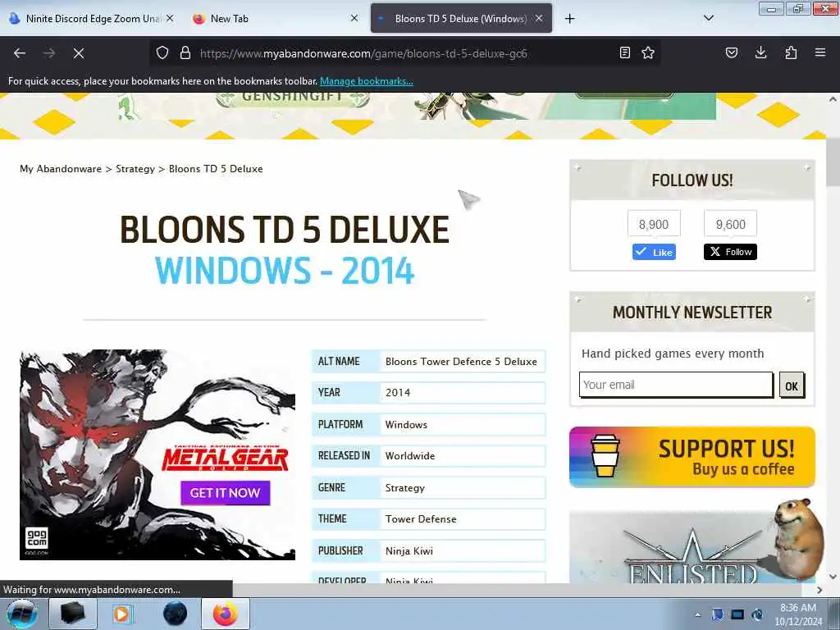The height and width of the screenshot is (630, 840).
Task: Open a new tab with plus button
Action: [569, 19]
